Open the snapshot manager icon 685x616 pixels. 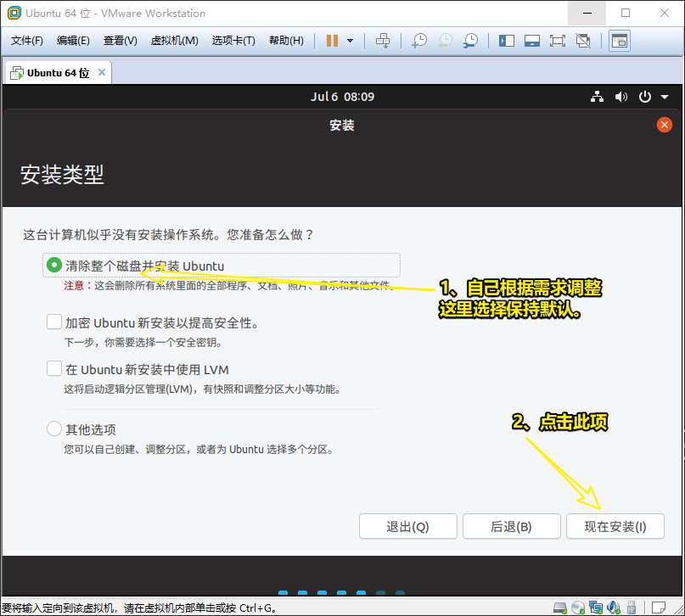coord(469,41)
